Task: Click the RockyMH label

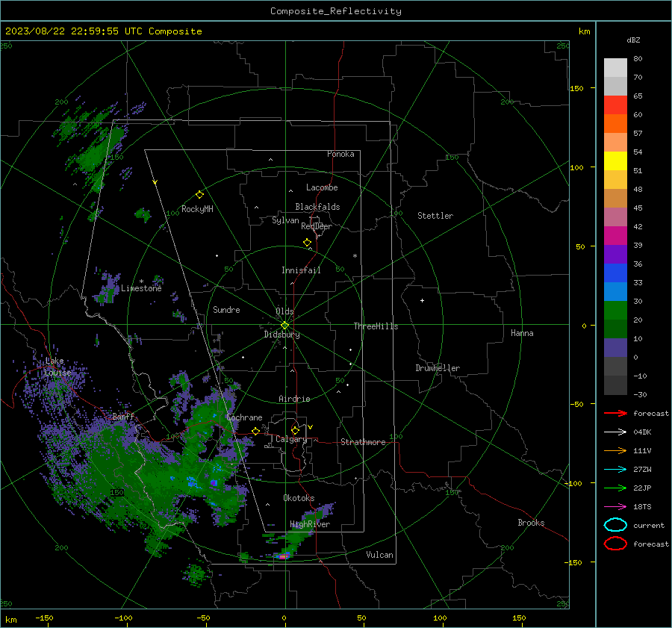Action: (197, 209)
